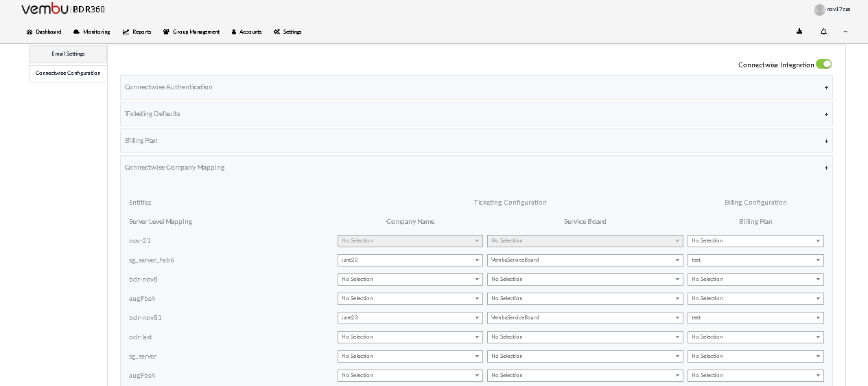This screenshot has height=386, width=868.
Task: Open Company Name dropdown for sg_server_feb6
Action: coord(410,260)
